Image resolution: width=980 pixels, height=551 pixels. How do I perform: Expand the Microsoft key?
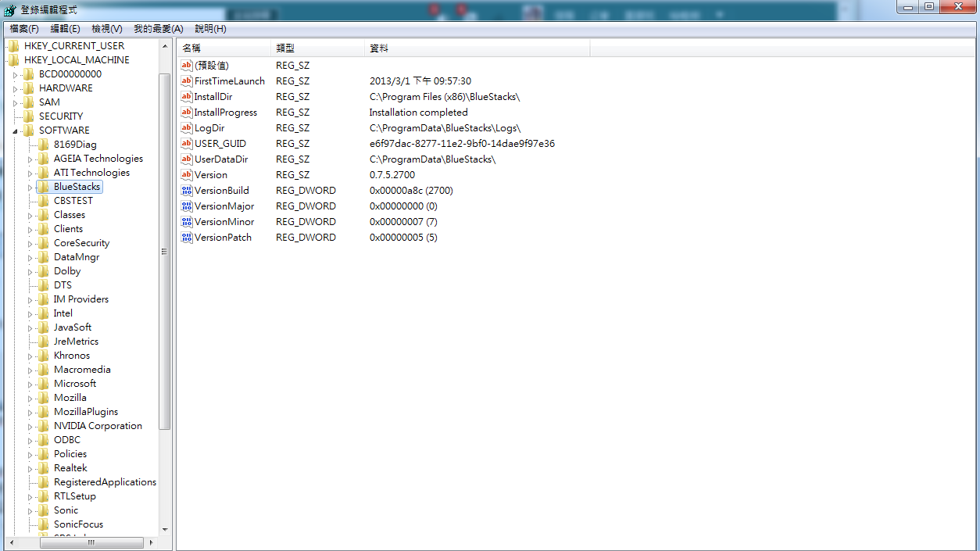point(30,384)
